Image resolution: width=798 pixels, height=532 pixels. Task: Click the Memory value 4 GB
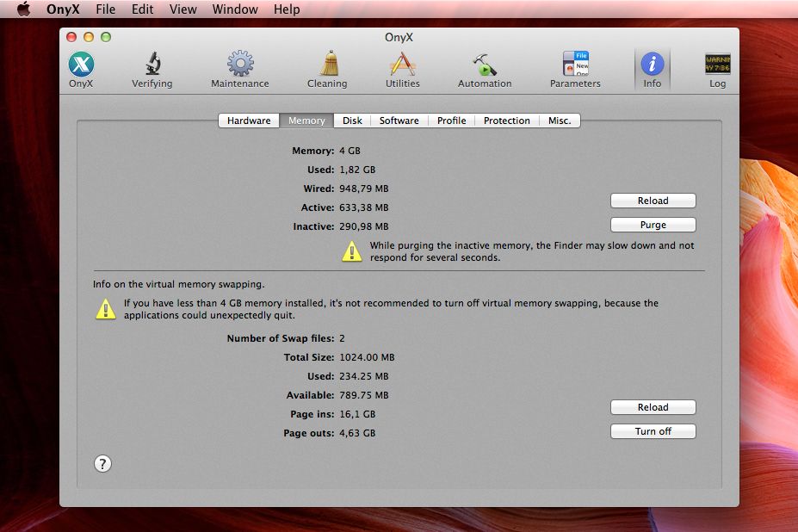point(350,151)
